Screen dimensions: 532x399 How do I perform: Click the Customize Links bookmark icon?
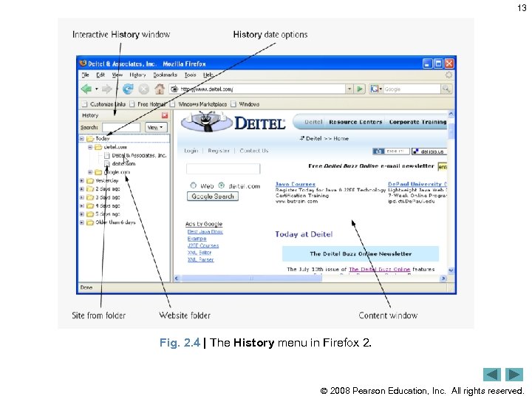84,104
